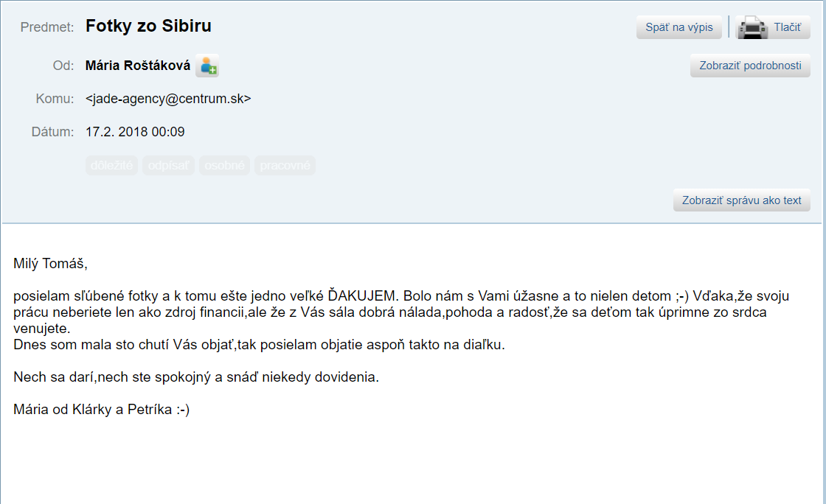Select the sender name Mária Roštáková
This screenshot has height=504, width=826.
[x=139, y=66]
